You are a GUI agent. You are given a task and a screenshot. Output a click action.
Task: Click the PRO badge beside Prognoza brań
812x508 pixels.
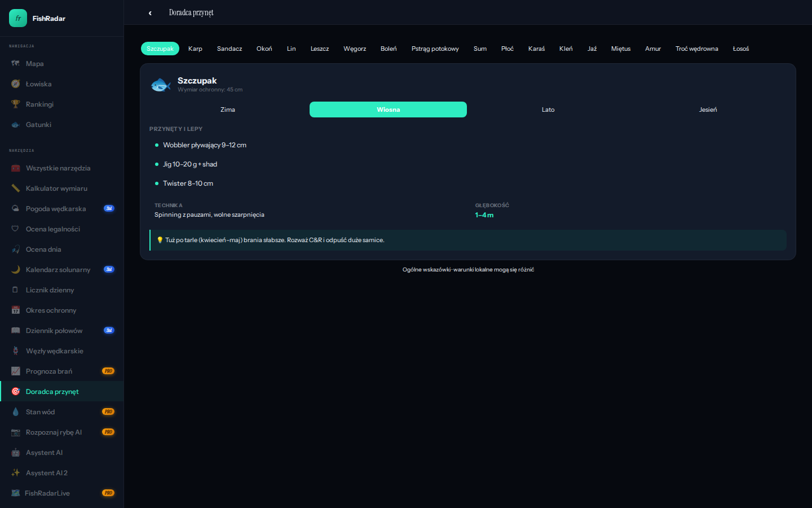108,371
